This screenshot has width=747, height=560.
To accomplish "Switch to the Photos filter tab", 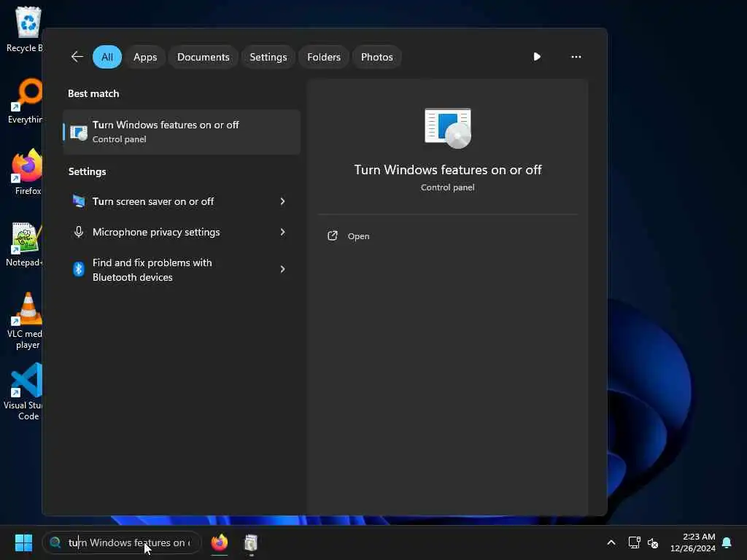I will point(377,57).
